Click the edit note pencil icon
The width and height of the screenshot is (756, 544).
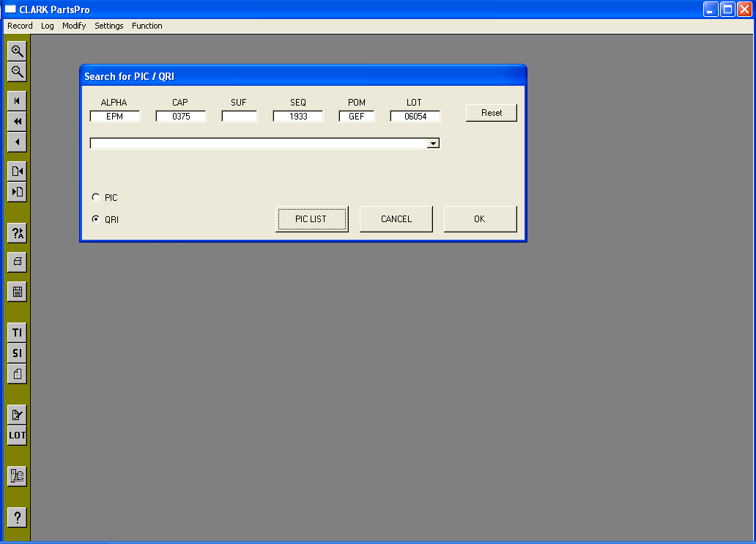17,415
